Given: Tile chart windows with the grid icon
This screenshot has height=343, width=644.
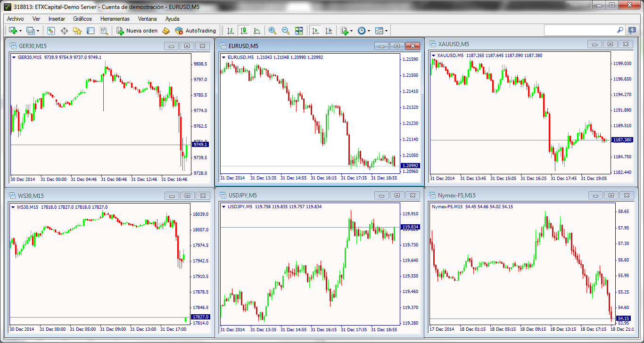Looking at the screenshot, I should (x=299, y=31).
